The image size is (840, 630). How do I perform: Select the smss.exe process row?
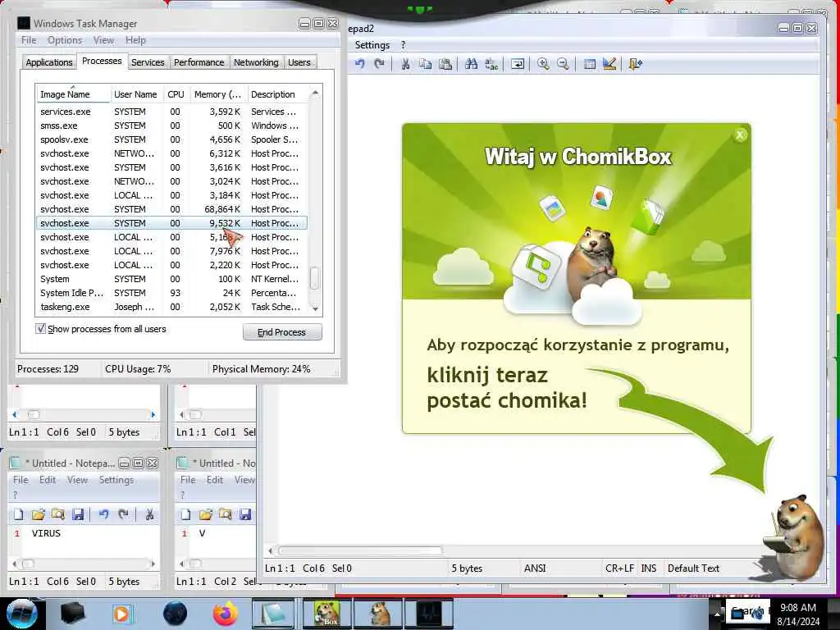(171, 126)
